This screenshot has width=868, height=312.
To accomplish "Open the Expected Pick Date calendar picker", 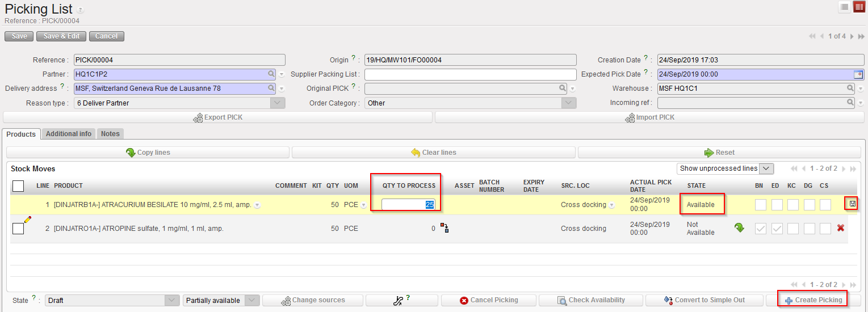I will [x=858, y=74].
